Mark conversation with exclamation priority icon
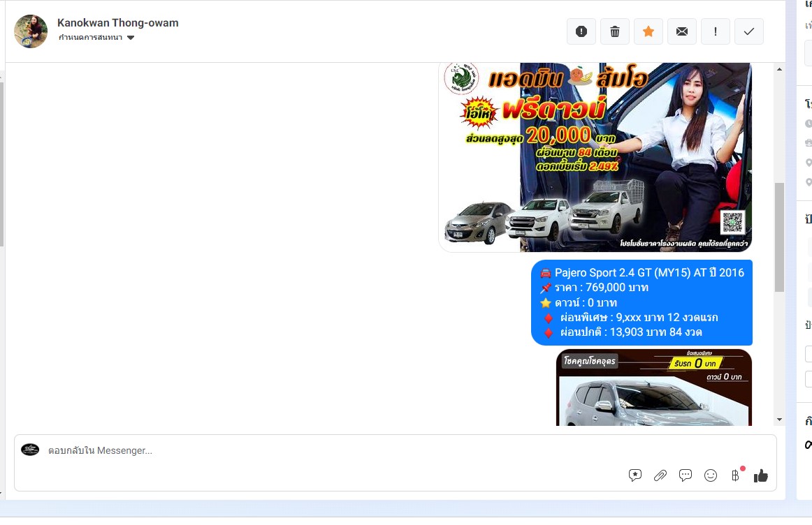The height and width of the screenshot is (525, 812). pos(716,31)
